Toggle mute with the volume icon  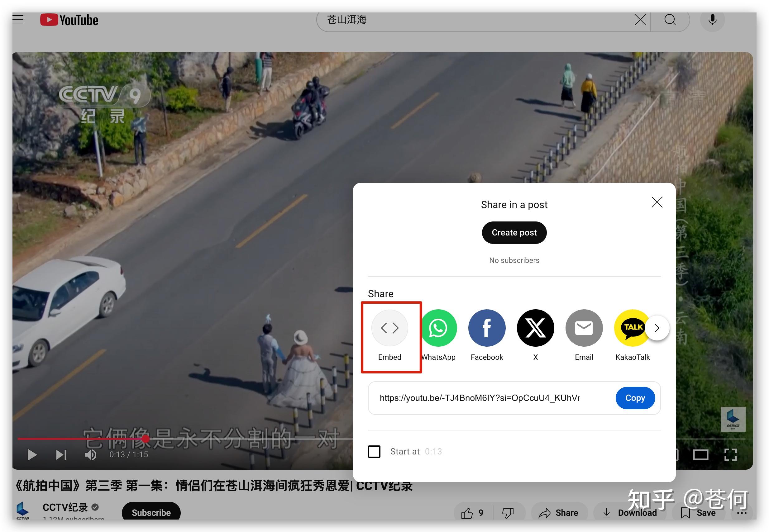tap(90, 454)
